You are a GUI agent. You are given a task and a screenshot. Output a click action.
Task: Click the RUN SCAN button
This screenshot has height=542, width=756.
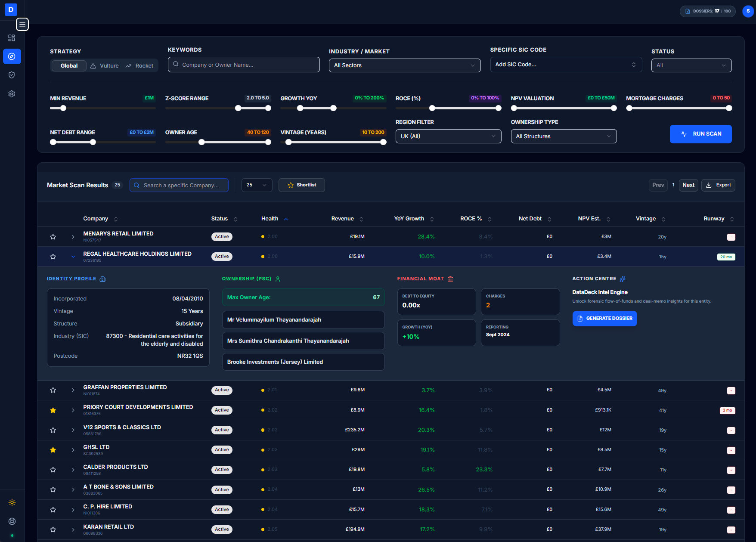[700, 134]
